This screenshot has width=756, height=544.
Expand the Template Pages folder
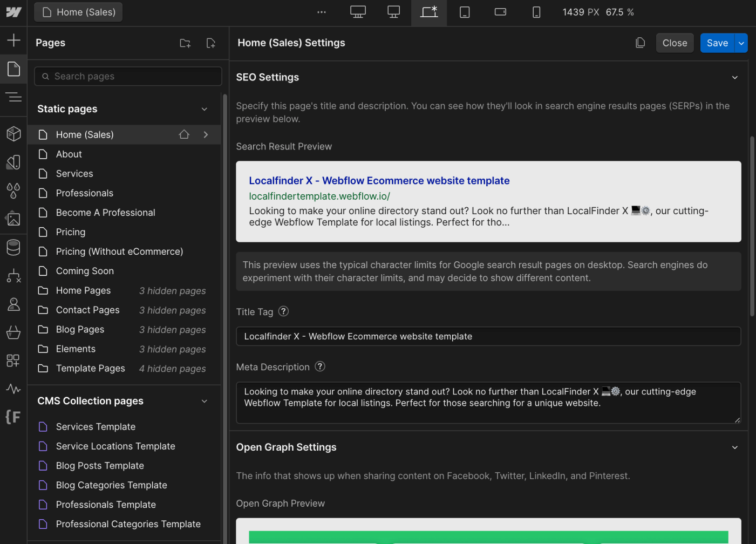tap(124, 368)
